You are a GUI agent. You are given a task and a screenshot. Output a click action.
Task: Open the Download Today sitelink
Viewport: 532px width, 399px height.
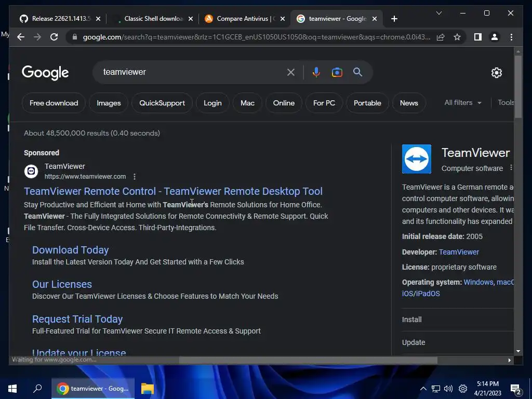[70, 250]
